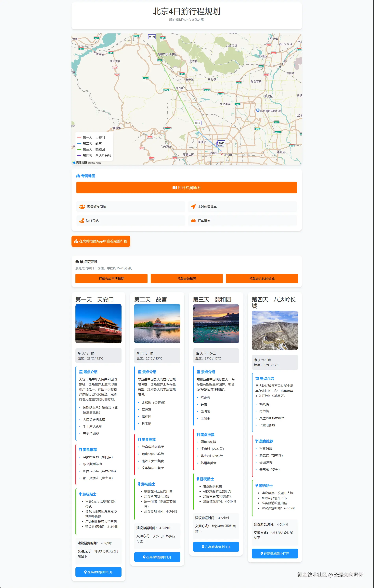Click the 打车去颐和园 button
Viewport: 374px width, 588px height.
pyautogui.click(x=187, y=279)
